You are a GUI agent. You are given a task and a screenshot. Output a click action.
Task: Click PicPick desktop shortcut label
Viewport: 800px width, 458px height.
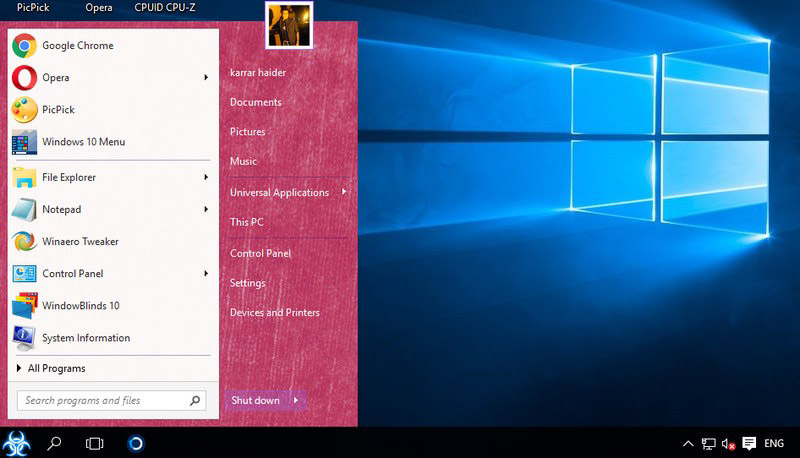33,8
